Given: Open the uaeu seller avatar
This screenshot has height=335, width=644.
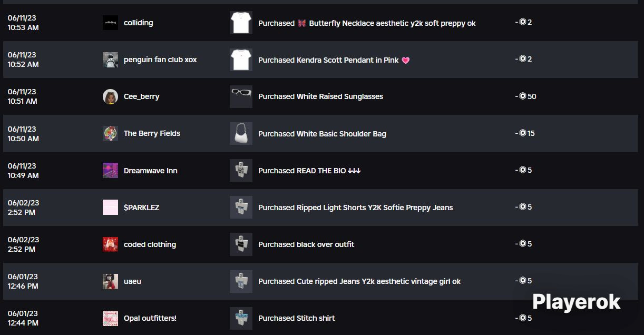Looking at the screenshot, I should click(x=110, y=281).
